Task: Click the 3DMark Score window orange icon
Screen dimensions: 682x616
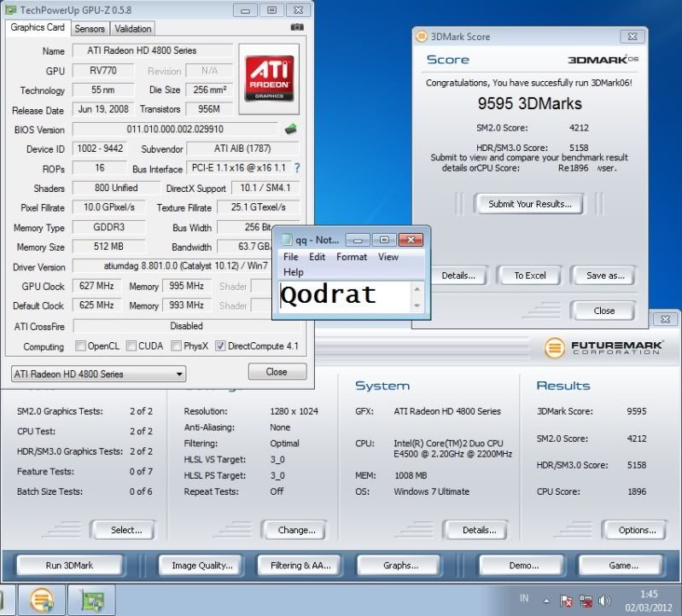Action: click(x=422, y=37)
